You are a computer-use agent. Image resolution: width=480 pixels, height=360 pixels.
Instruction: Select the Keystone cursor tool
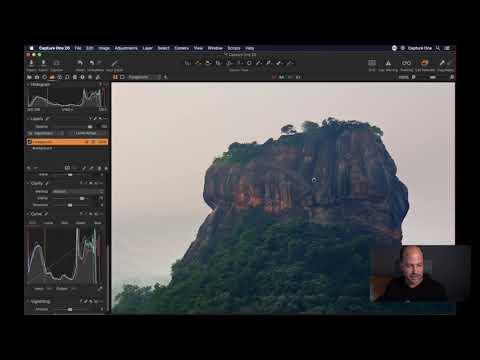(239, 63)
